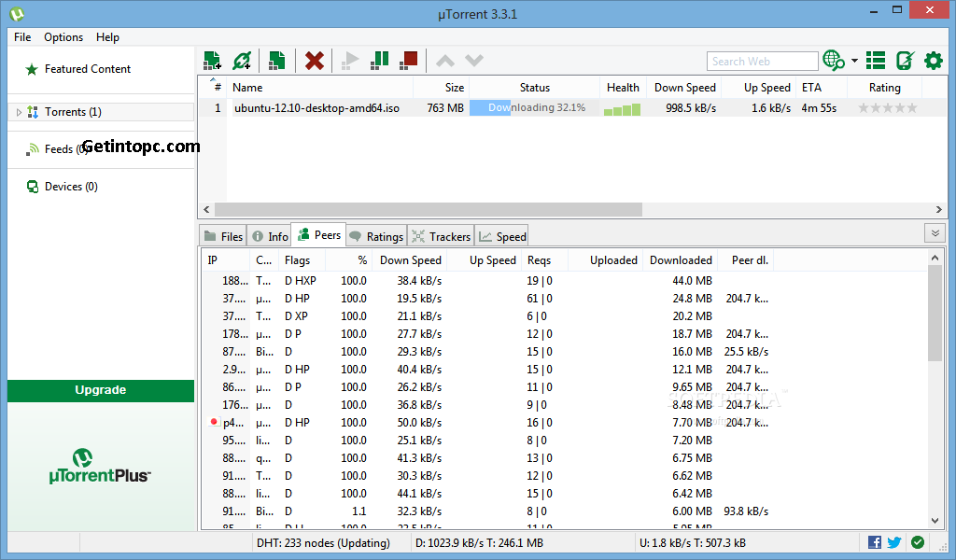Open the Help menu
Screen dimensions: 956x560
[108, 37]
